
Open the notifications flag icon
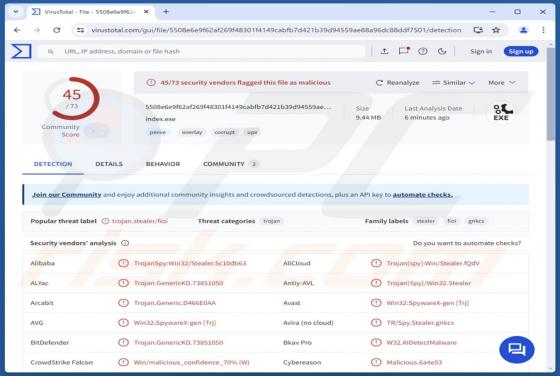(x=404, y=51)
